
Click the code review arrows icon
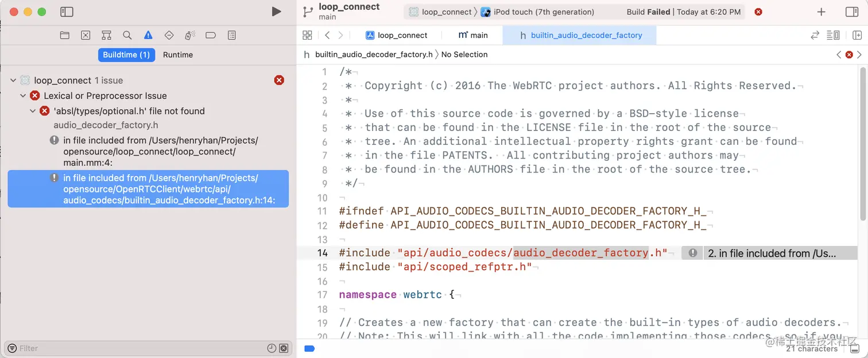coord(815,35)
